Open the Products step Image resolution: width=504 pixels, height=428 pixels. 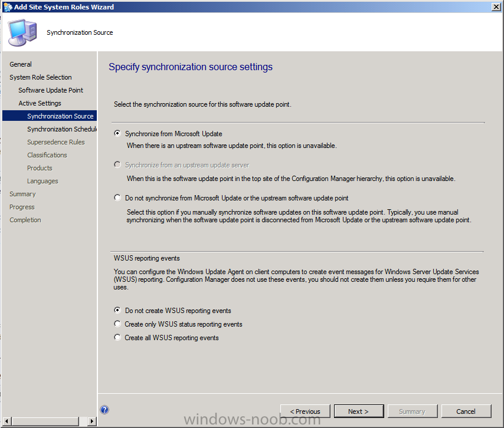pos(40,168)
